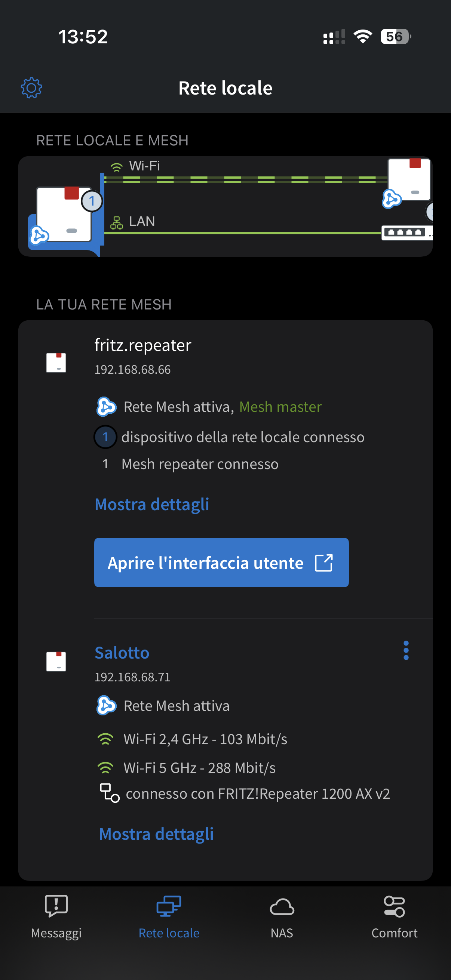Switch to the Comfort tab

394,917
